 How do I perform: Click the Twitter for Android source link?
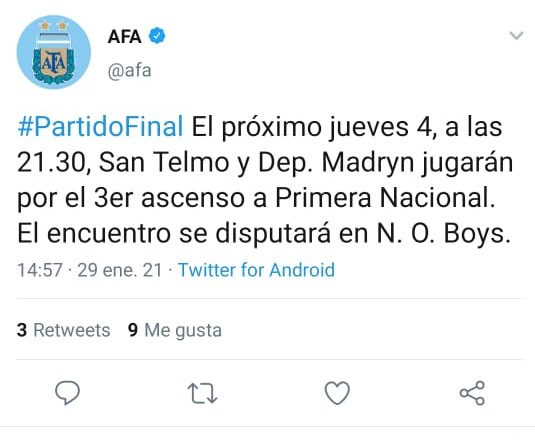[x=256, y=270]
